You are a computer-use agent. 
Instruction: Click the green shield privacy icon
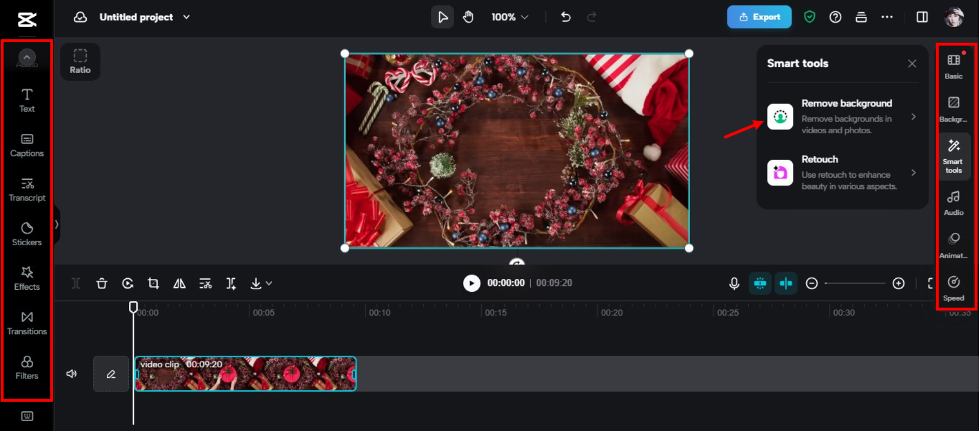[x=809, y=17]
